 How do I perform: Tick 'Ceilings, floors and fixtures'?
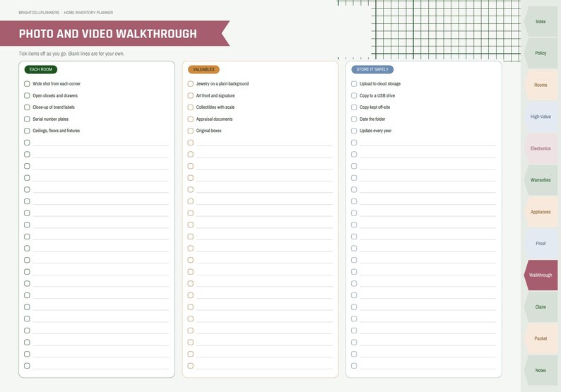27,131
